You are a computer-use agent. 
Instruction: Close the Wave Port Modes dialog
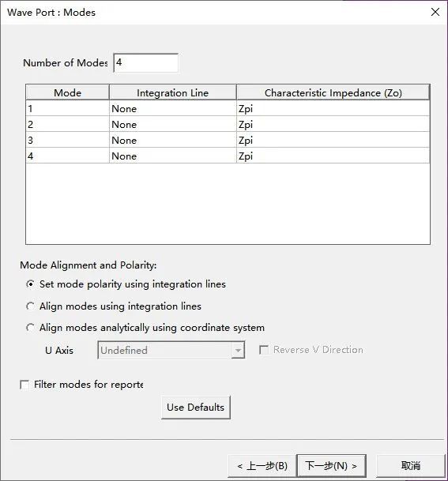tap(435, 13)
